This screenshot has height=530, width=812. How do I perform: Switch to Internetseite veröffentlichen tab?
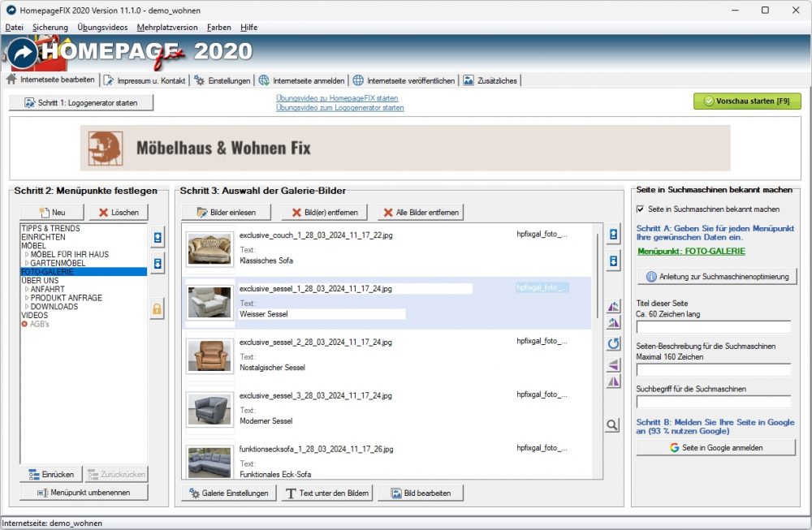[x=404, y=80]
